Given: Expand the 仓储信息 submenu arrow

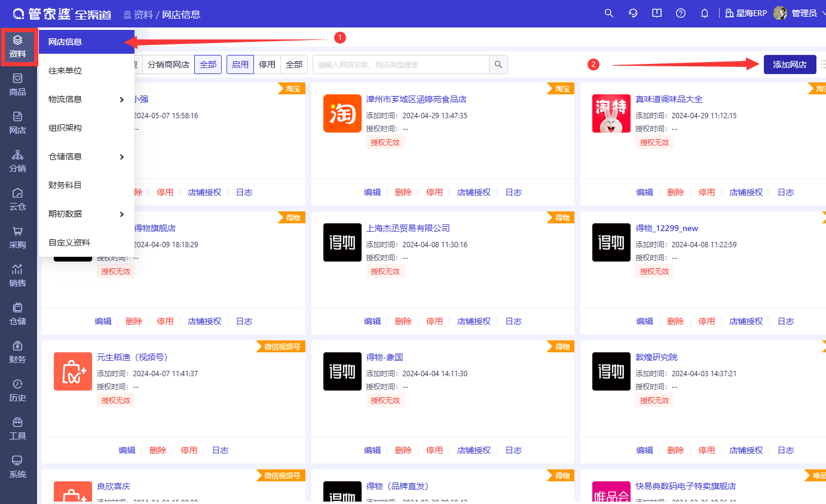Looking at the screenshot, I should coord(122,156).
